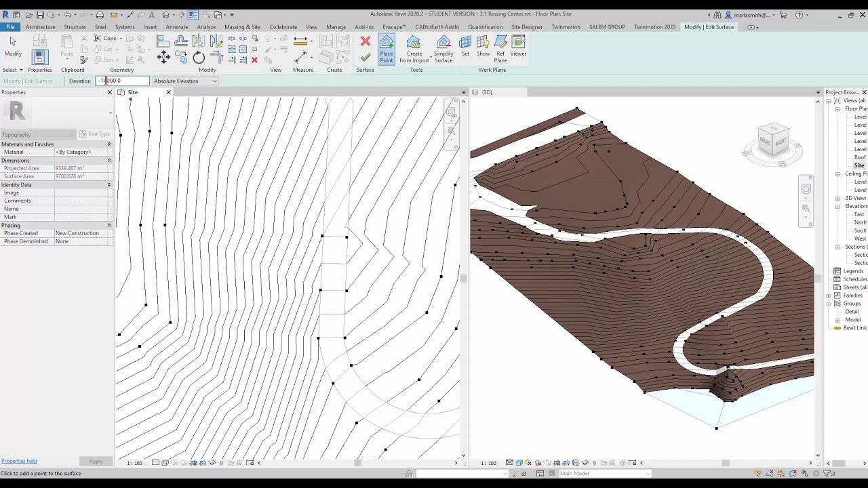Viewport: 868px width, 488px height.
Task: Click the Material By Category value
Action: (83, 152)
